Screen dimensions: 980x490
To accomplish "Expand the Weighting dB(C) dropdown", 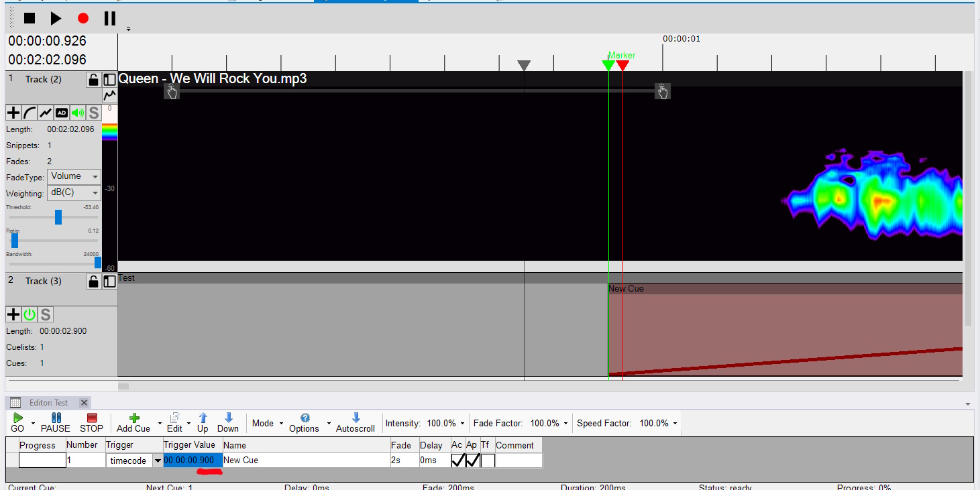I will (x=74, y=193).
